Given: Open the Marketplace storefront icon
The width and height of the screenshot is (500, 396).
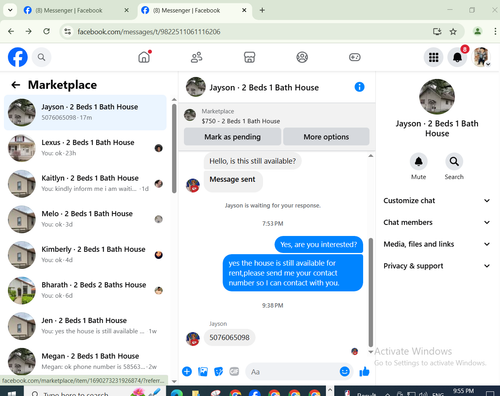Looking at the screenshot, I should (x=249, y=57).
